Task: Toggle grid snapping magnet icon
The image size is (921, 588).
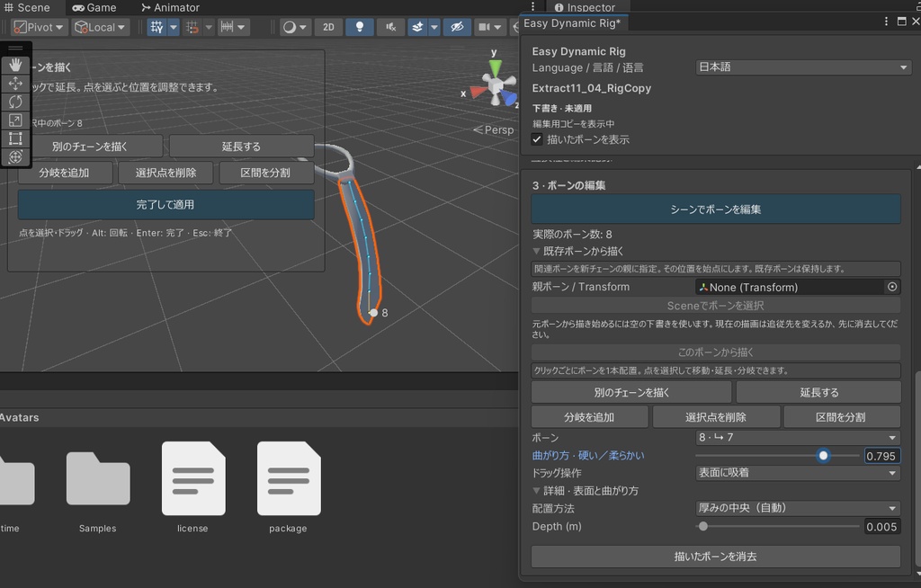Action: (192, 27)
